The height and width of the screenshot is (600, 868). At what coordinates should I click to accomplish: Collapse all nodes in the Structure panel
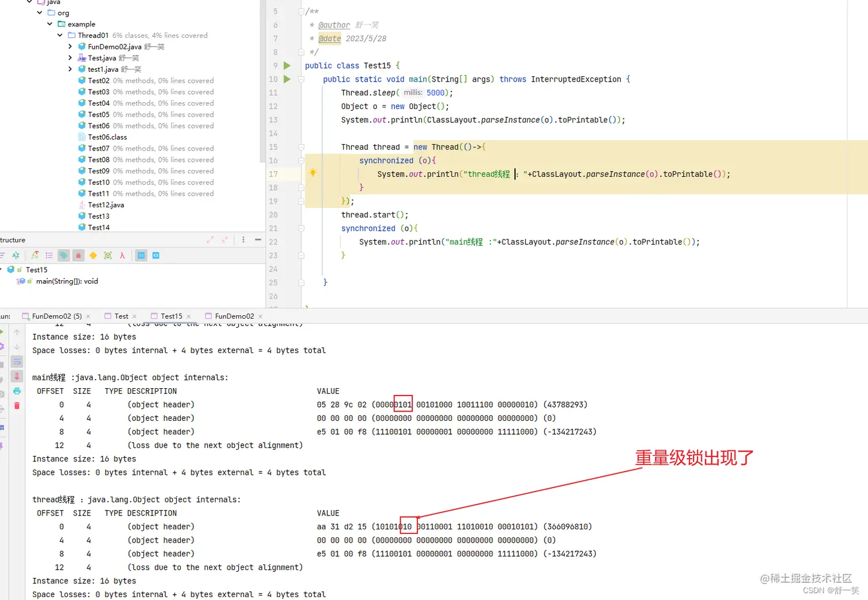coord(224,240)
